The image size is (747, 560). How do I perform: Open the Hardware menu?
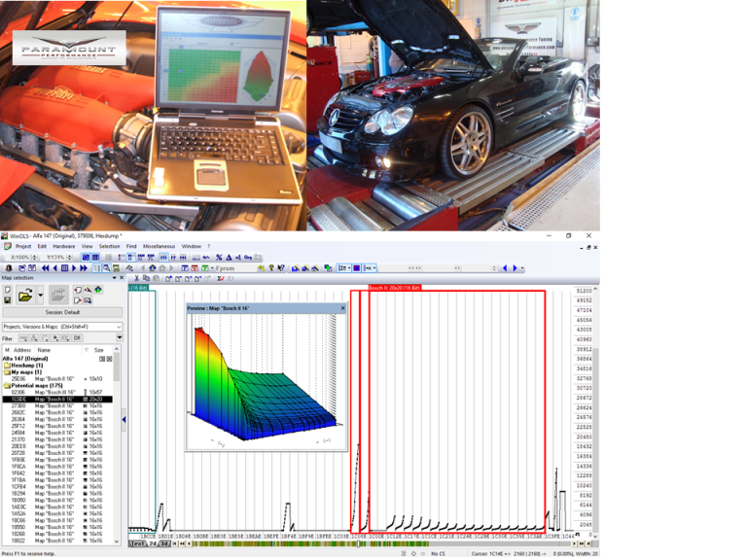[x=64, y=246]
